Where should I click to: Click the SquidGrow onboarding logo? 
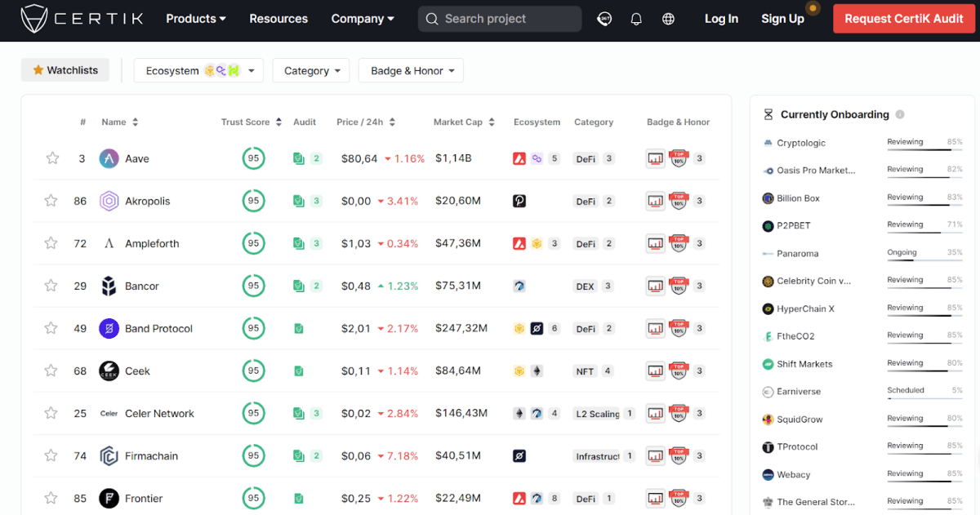768,420
